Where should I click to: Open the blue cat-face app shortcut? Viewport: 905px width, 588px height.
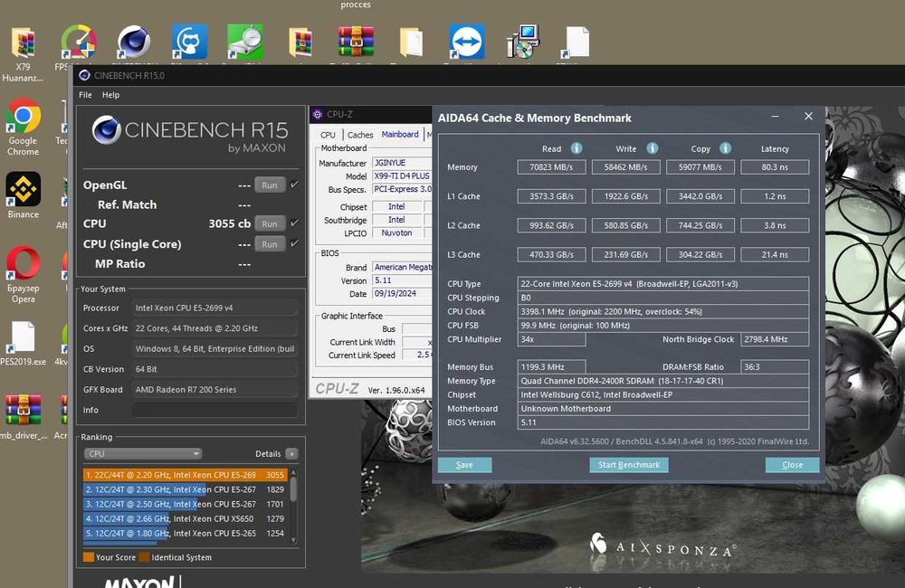pos(189,42)
